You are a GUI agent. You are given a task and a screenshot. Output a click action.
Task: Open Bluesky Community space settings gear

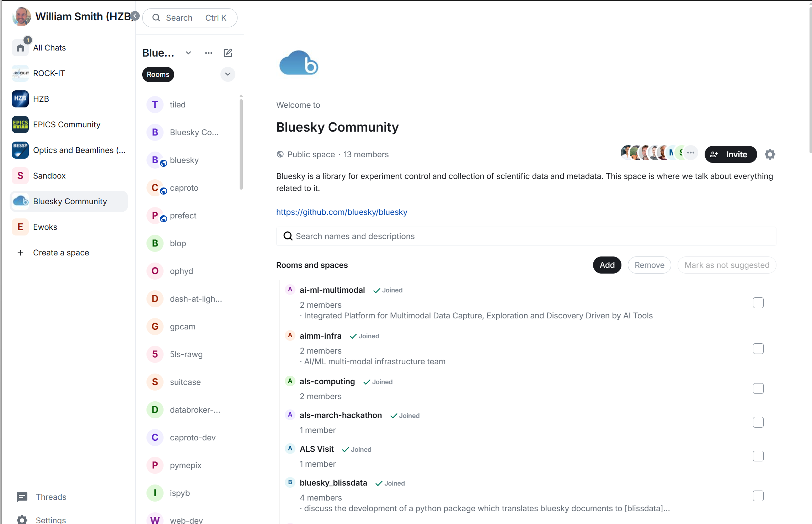point(770,154)
